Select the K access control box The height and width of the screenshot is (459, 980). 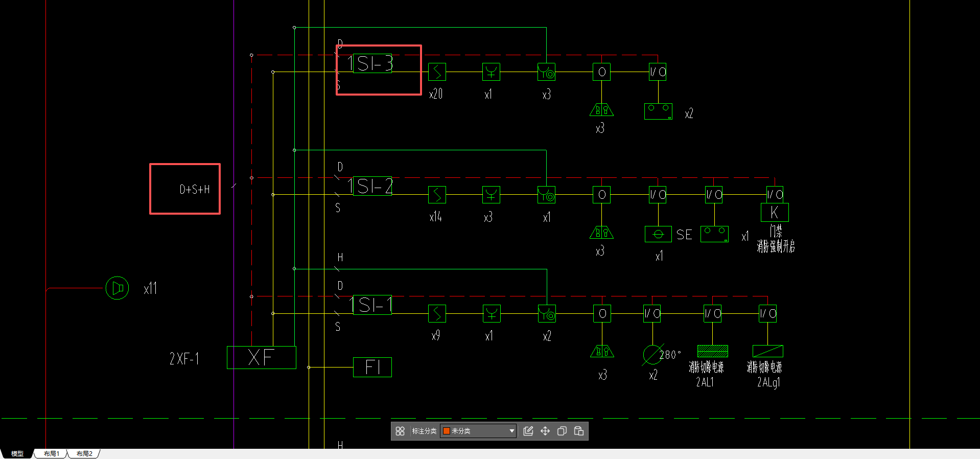775,212
